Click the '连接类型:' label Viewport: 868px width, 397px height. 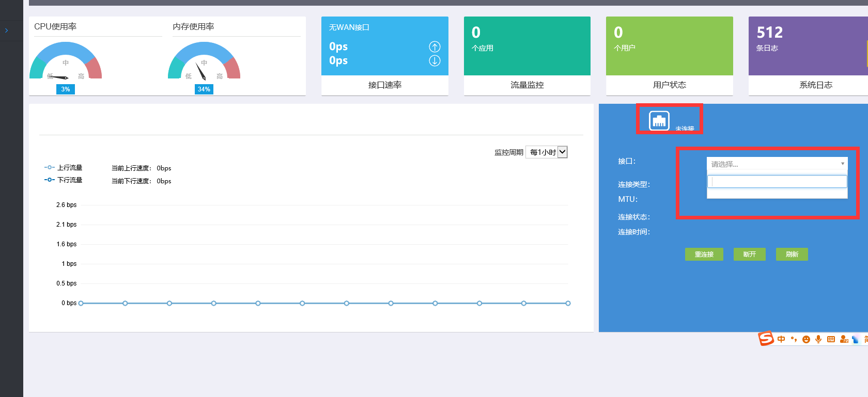pos(634,184)
